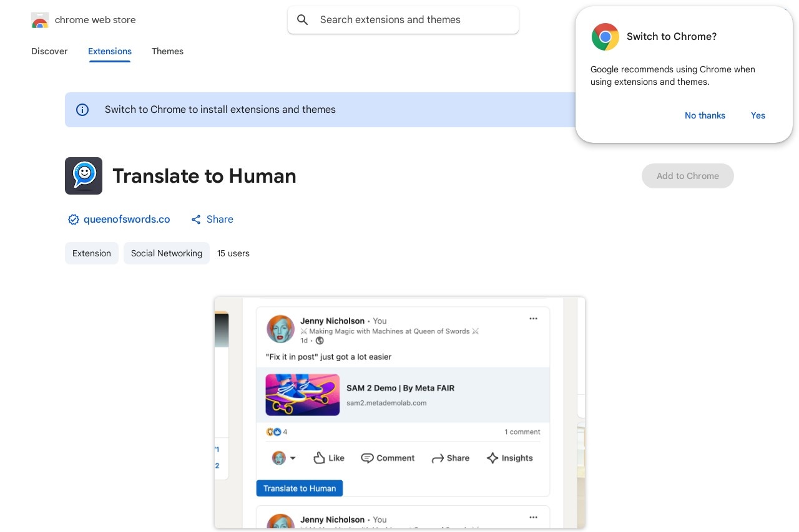Screen dimensions: 799x532
Task: Click the 15 users text
Action: pos(233,253)
